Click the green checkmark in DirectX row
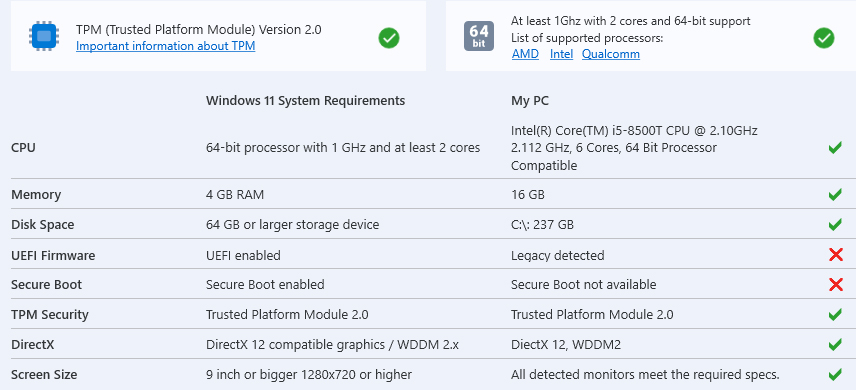 835,345
